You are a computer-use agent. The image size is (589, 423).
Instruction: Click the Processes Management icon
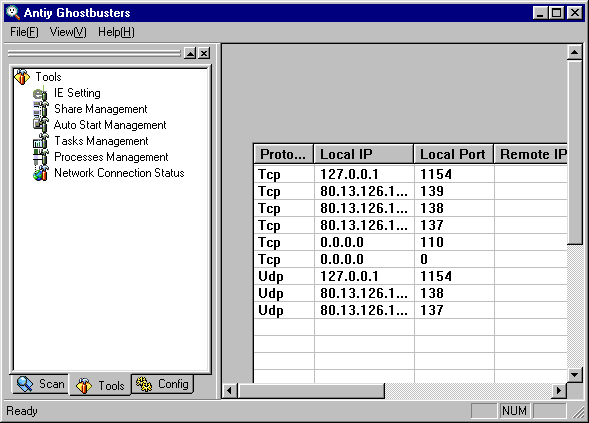click(x=40, y=157)
